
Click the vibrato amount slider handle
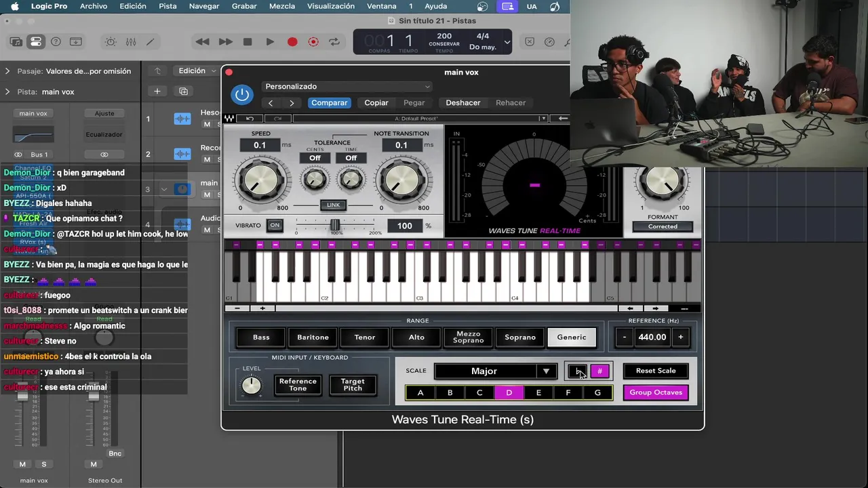(x=334, y=224)
